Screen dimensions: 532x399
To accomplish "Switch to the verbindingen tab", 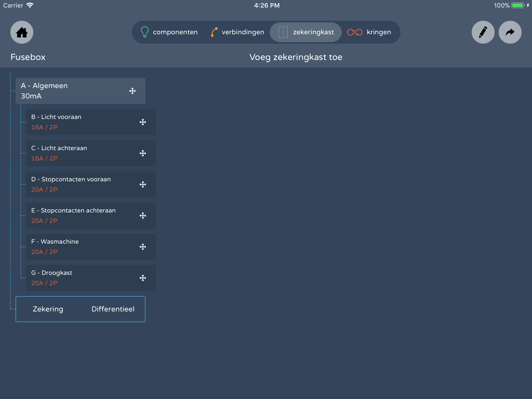I will [x=237, y=32].
